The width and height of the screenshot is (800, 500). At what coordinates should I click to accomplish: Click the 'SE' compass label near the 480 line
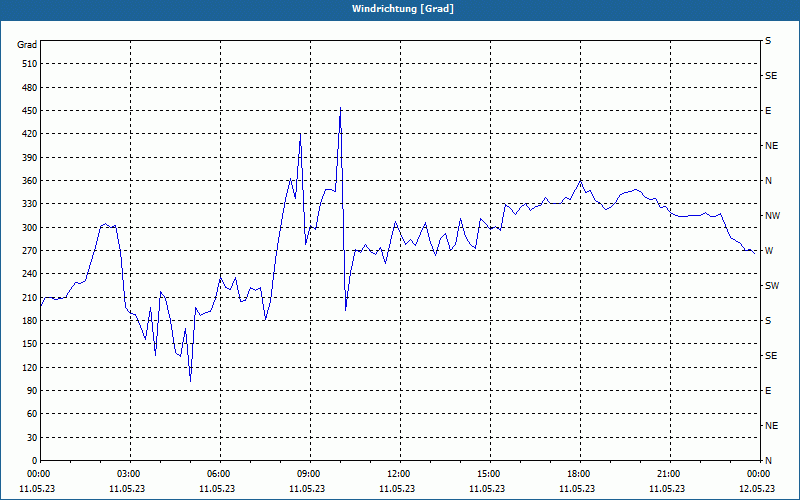(771, 76)
